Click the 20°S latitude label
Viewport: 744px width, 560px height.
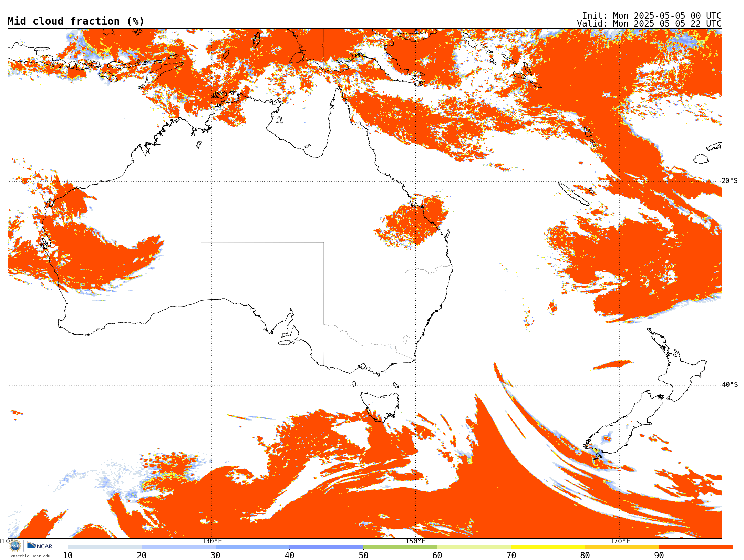coord(730,181)
